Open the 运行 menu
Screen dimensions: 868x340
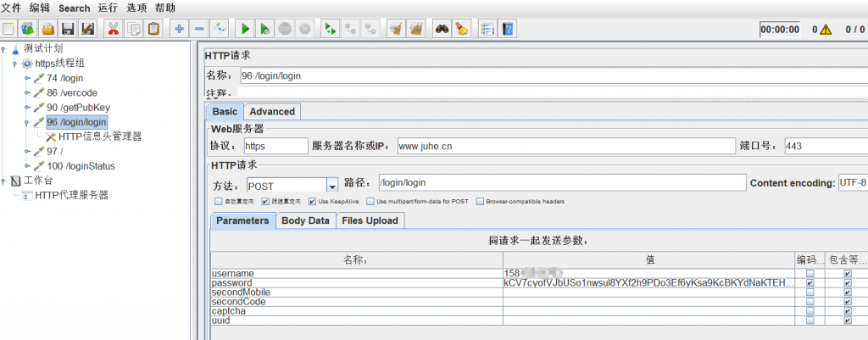click(x=108, y=8)
